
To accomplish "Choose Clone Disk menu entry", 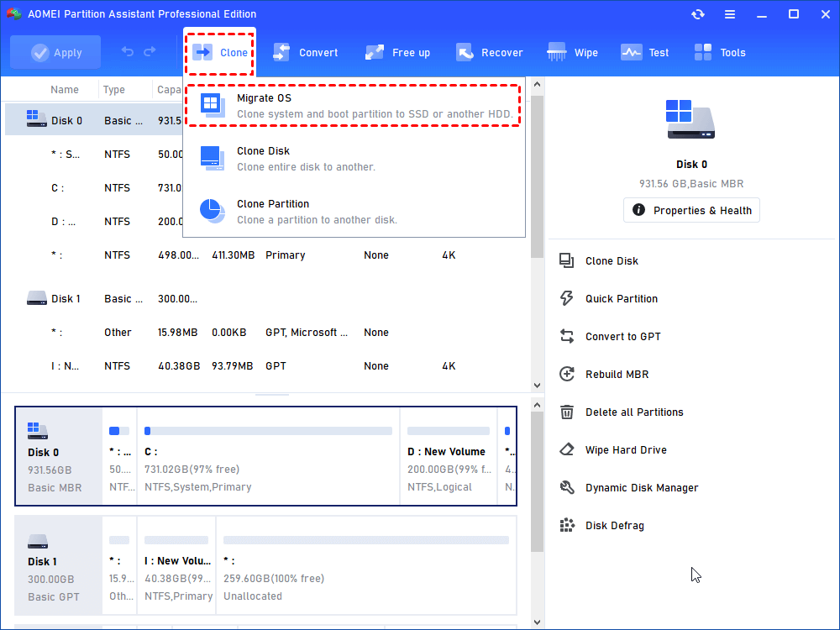I will (x=354, y=159).
